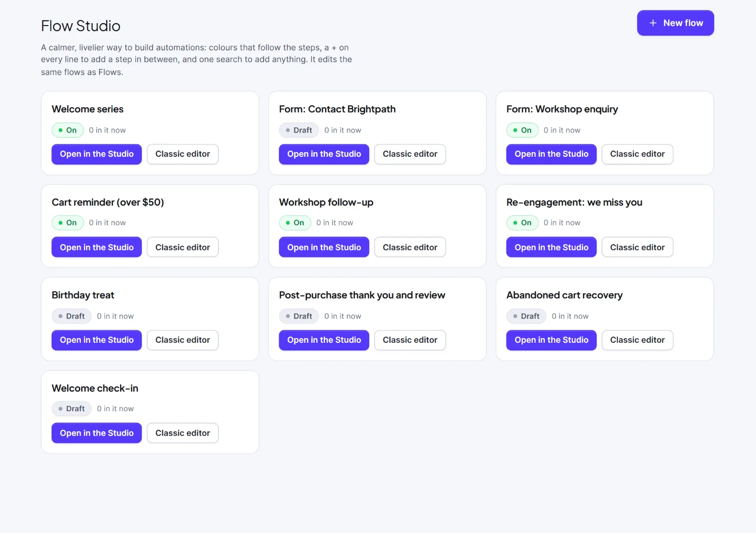
Task: Click the Flow Studio page heading
Action: click(x=81, y=25)
